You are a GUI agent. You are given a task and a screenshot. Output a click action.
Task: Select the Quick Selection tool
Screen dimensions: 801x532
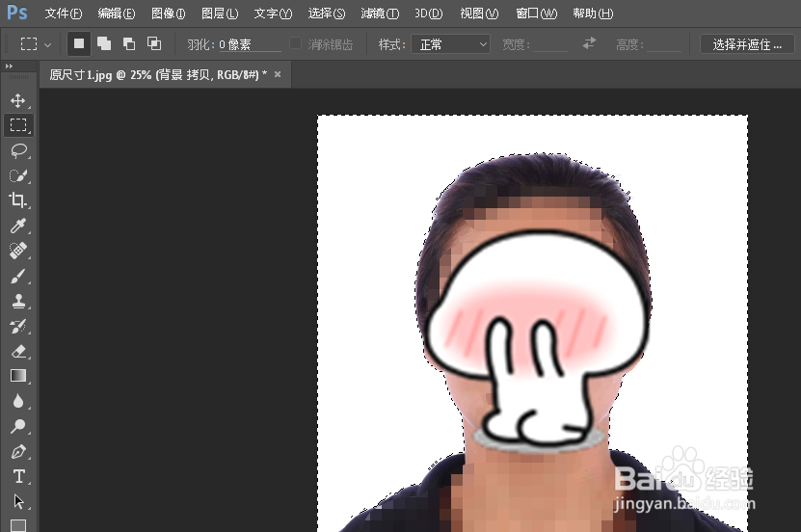pos(18,175)
